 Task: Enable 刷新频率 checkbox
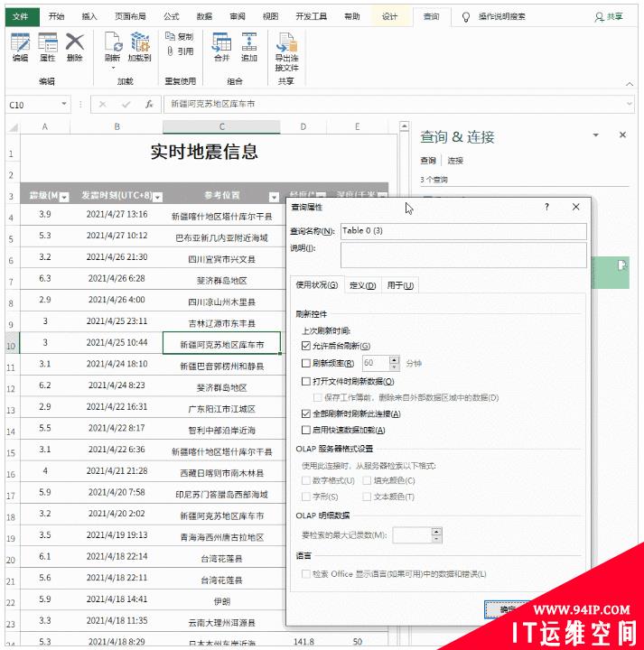point(306,363)
